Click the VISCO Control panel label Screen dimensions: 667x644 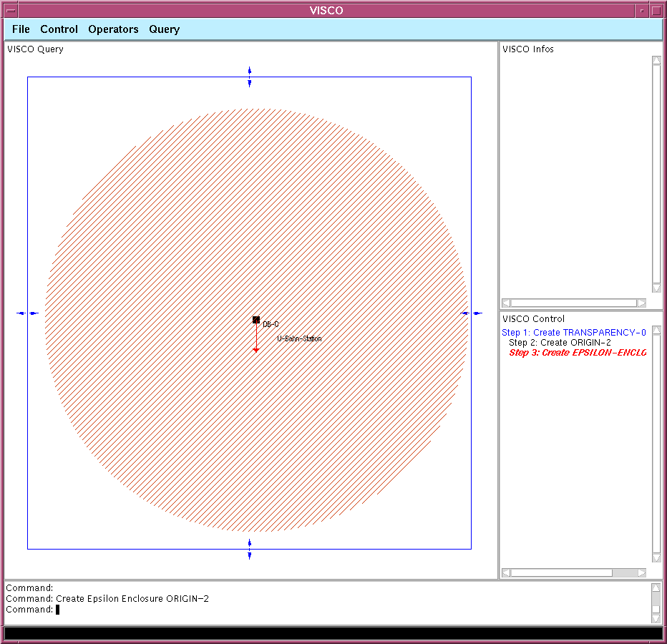tap(533, 319)
